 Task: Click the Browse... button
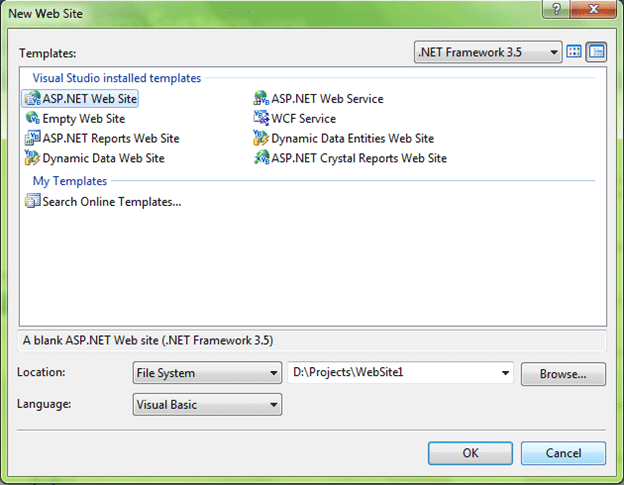(564, 374)
